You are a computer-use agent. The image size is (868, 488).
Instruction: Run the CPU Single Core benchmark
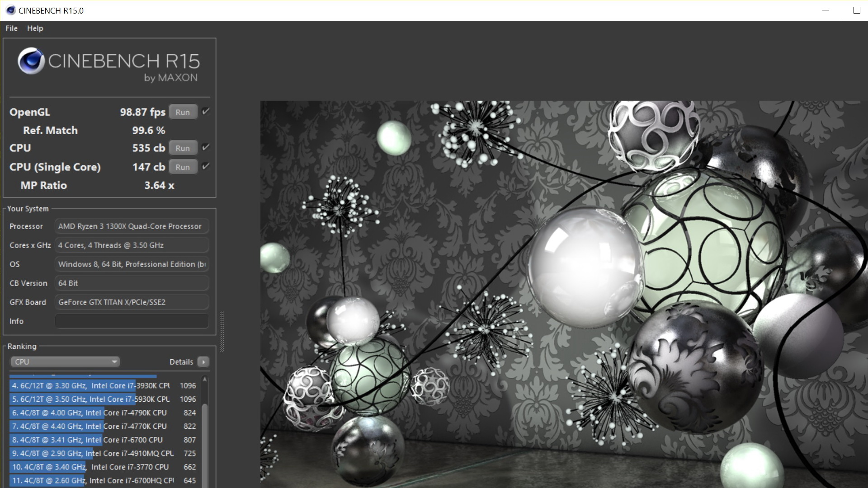click(183, 167)
